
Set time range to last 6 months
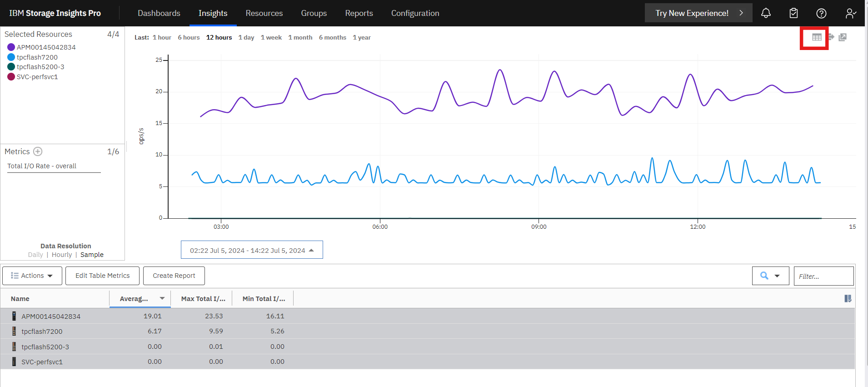point(333,37)
